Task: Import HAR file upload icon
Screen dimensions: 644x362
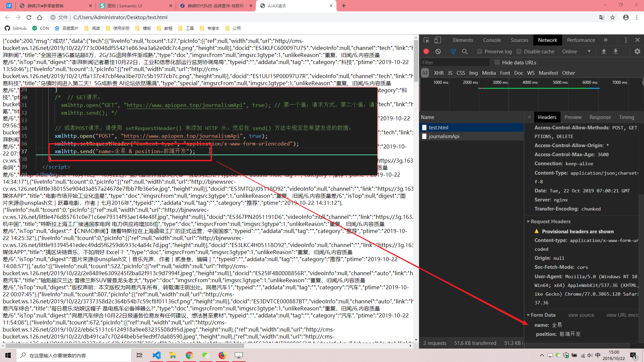Action: point(604,51)
